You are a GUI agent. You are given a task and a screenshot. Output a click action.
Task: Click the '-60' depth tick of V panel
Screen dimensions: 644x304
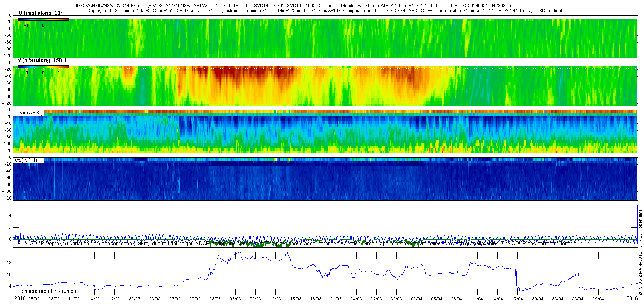(8, 83)
